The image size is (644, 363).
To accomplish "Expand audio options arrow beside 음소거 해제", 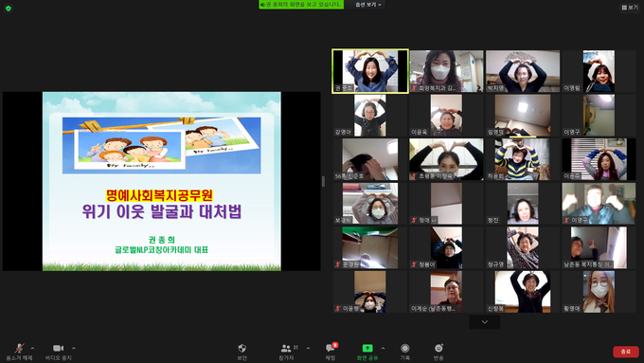I will [32, 348].
